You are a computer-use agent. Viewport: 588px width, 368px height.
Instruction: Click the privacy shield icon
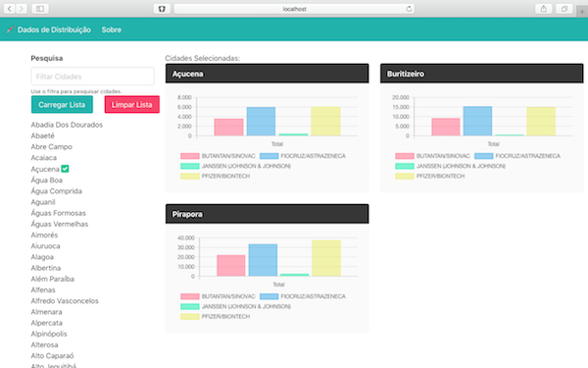click(162, 9)
